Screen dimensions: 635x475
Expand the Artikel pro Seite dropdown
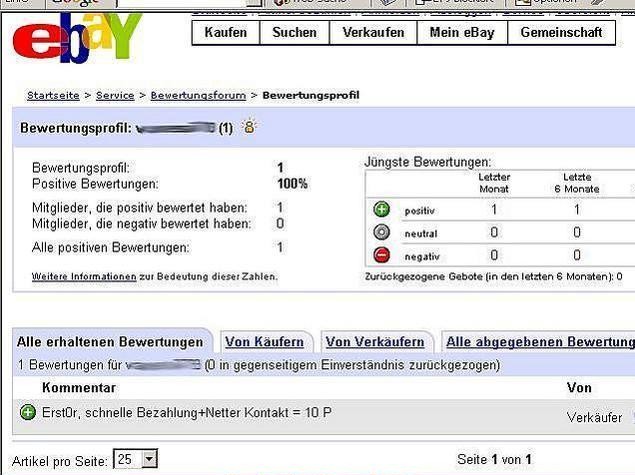pos(150,459)
